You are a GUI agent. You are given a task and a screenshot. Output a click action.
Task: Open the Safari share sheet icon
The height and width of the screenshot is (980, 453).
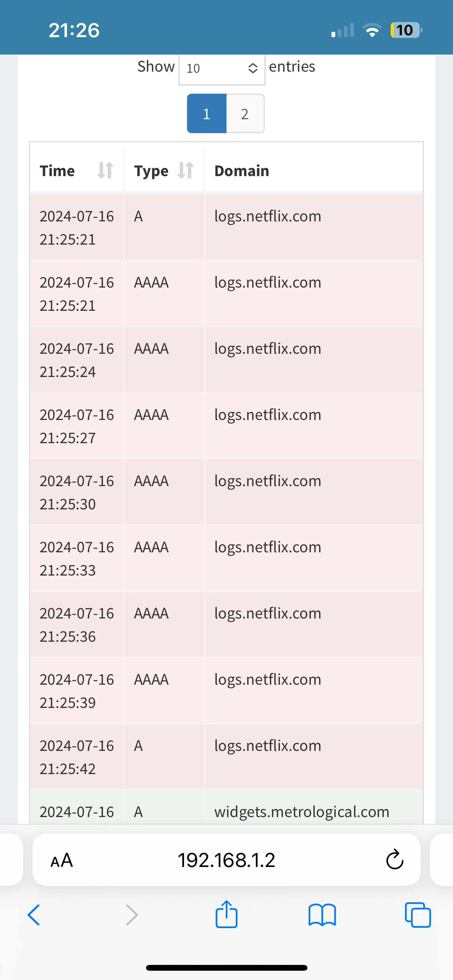[x=226, y=914]
